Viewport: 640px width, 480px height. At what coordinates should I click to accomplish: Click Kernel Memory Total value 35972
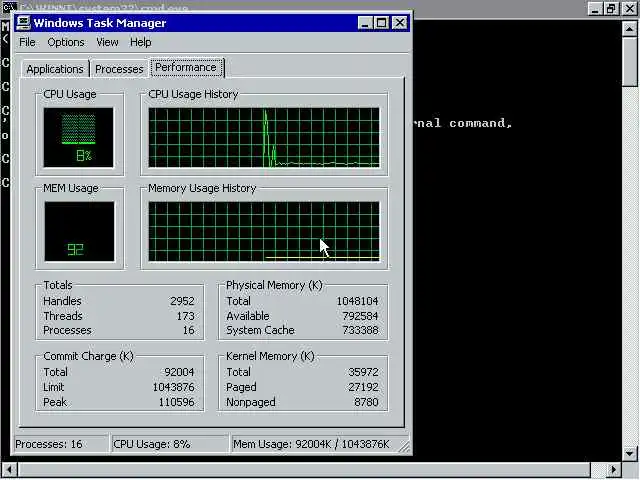coord(363,372)
